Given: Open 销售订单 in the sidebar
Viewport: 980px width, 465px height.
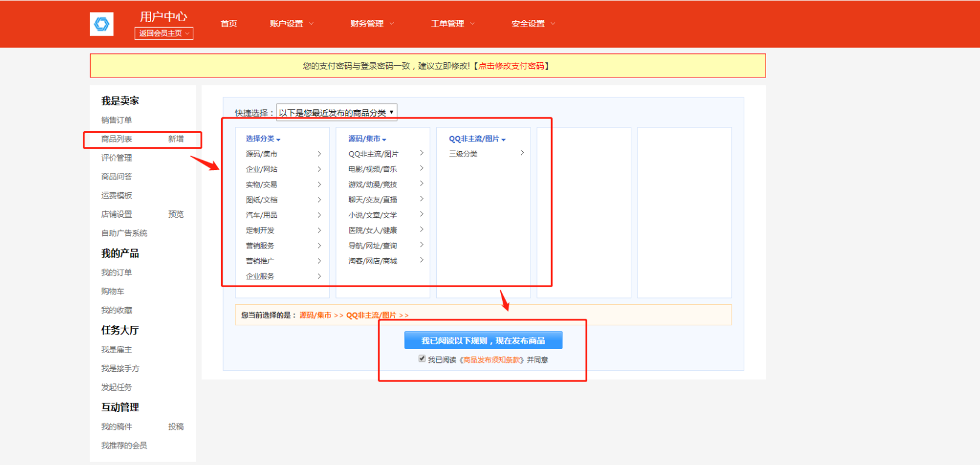Looking at the screenshot, I should click(117, 120).
